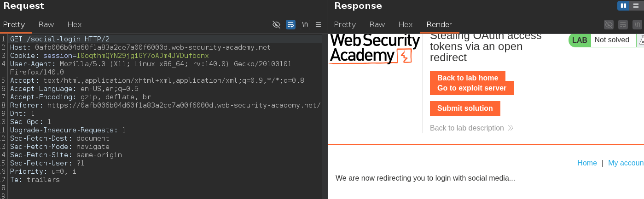Click the GET /social-login HTTP/2 line
The image size is (644, 199).
[x=60, y=39]
